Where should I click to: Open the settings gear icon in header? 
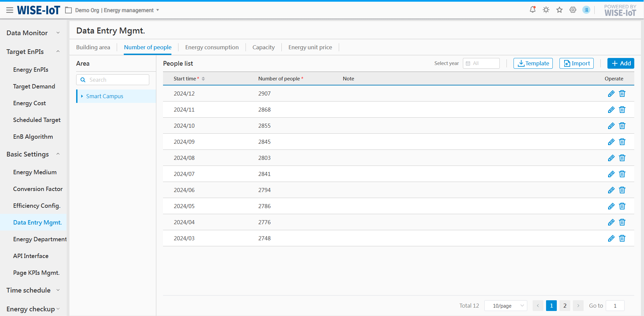[x=573, y=10]
